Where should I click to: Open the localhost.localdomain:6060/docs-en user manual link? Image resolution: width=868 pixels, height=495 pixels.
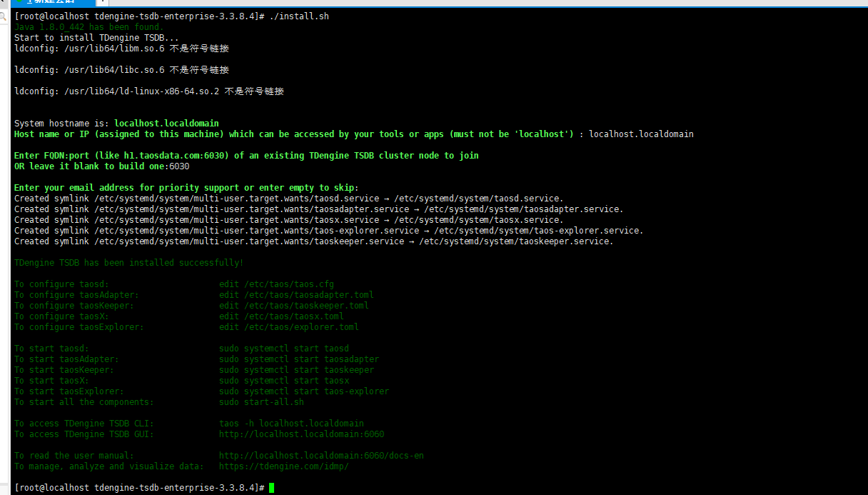(321, 456)
